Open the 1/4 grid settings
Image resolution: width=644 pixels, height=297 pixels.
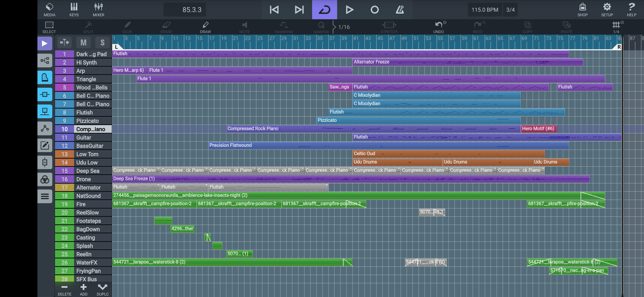pyautogui.click(x=616, y=27)
